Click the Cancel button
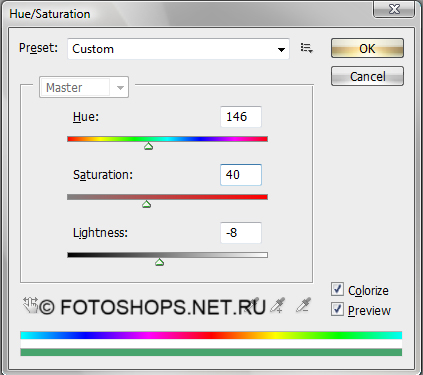Screen dimensions: 423x375 point(367,76)
